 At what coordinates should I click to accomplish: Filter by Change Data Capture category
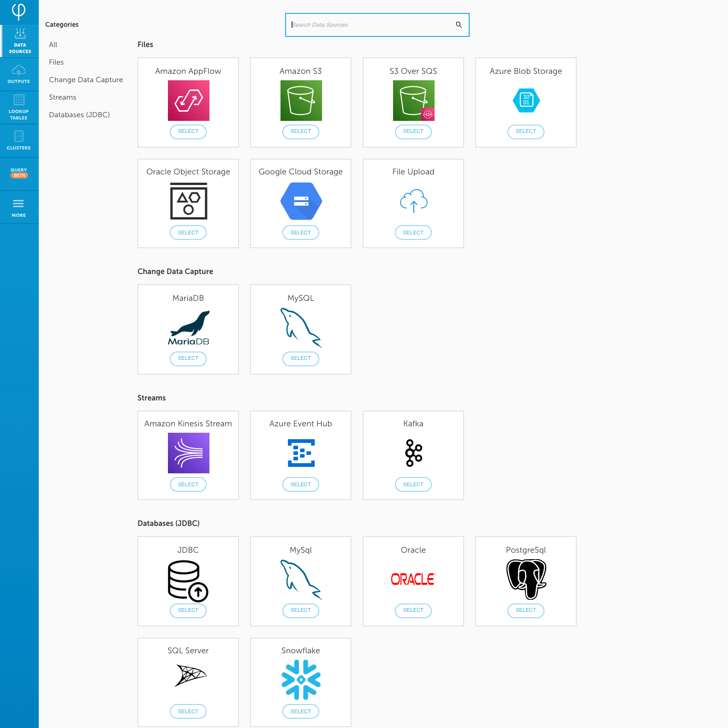pyautogui.click(x=86, y=80)
